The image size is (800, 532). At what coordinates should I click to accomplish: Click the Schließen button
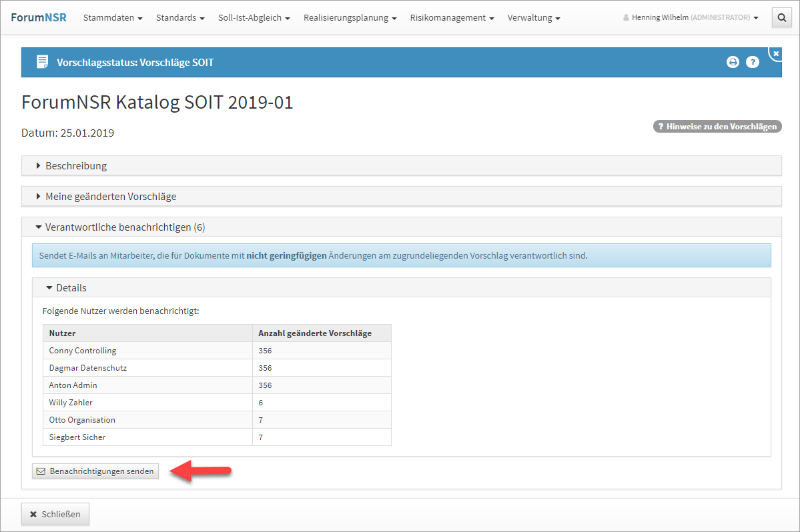tap(55, 514)
